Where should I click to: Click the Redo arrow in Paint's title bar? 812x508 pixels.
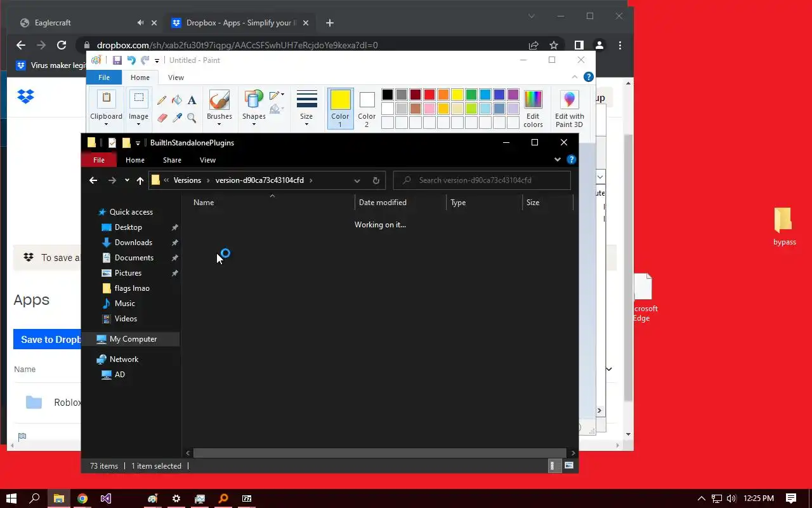(145, 60)
